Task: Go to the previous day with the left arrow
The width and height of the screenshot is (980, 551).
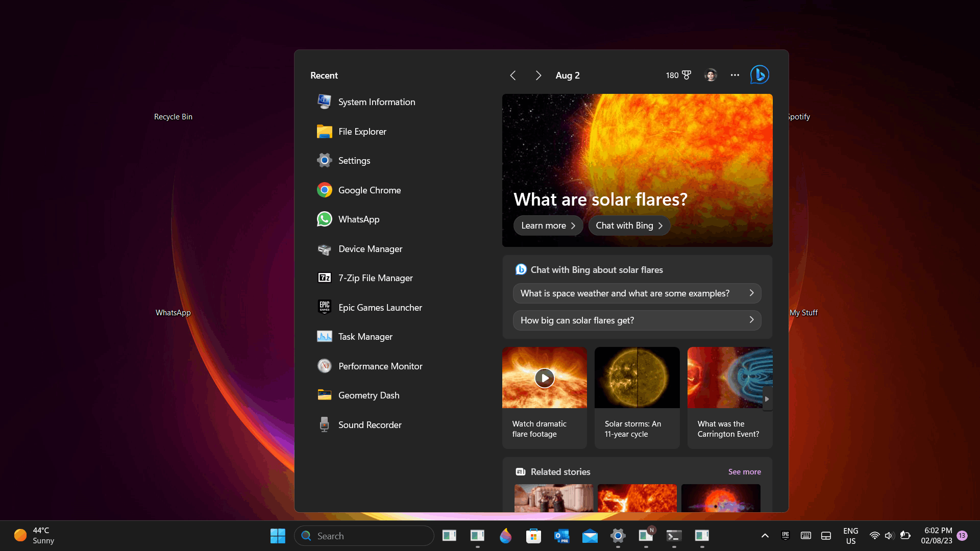Action: coord(513,76)
